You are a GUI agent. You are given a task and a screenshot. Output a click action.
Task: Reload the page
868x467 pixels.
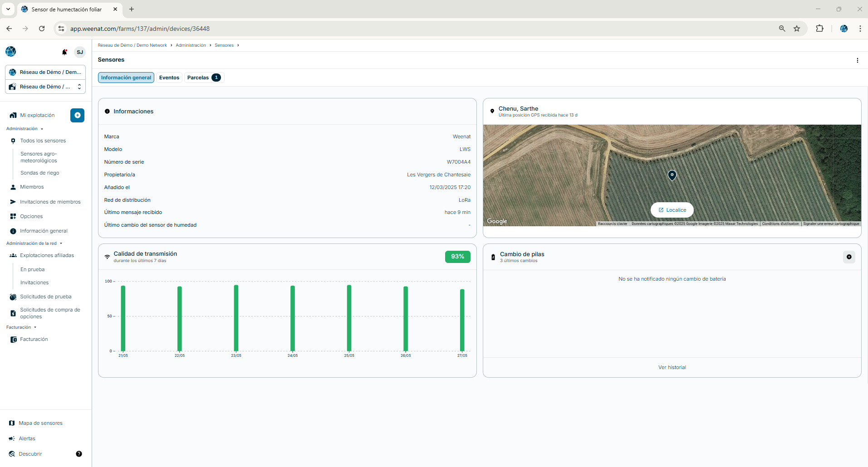click(x=42, y=29)
